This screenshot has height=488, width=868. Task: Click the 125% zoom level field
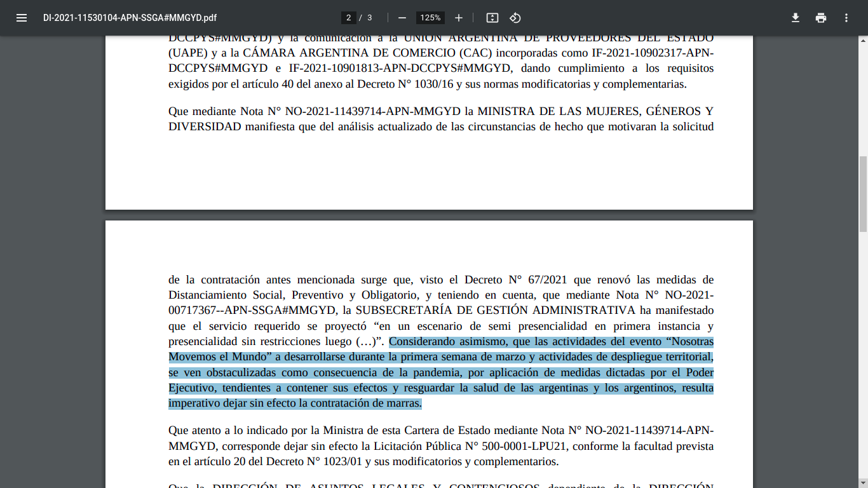click(x=430, y=18)
